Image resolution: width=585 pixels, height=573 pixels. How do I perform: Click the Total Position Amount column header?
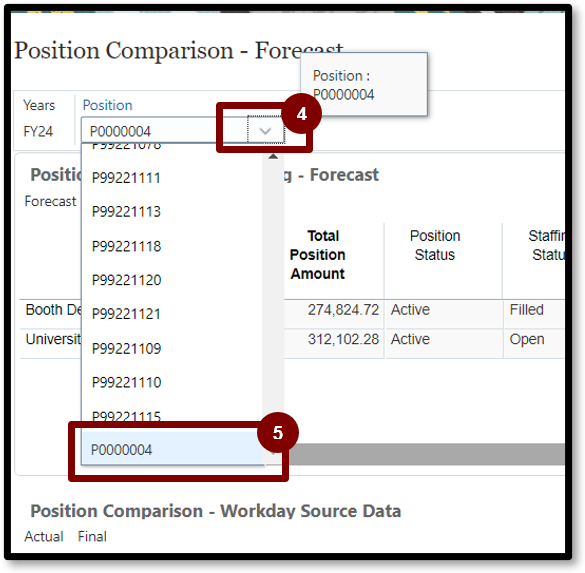317,255
